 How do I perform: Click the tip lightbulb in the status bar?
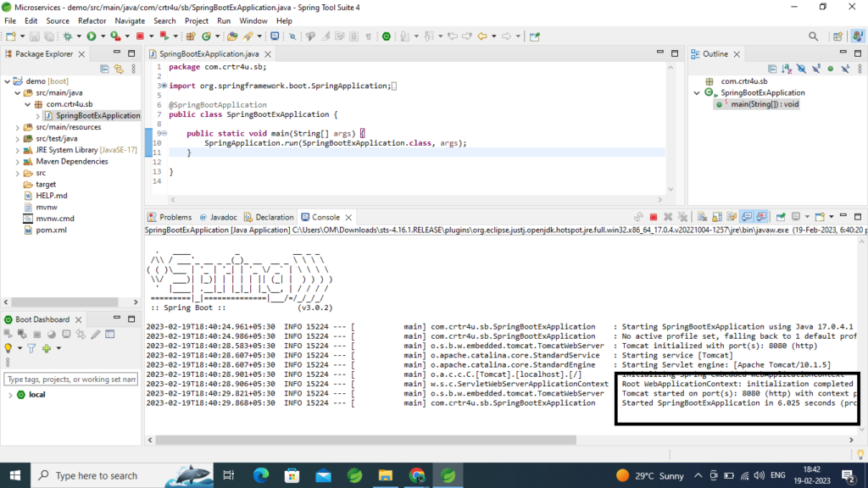[x=860, y=455]
